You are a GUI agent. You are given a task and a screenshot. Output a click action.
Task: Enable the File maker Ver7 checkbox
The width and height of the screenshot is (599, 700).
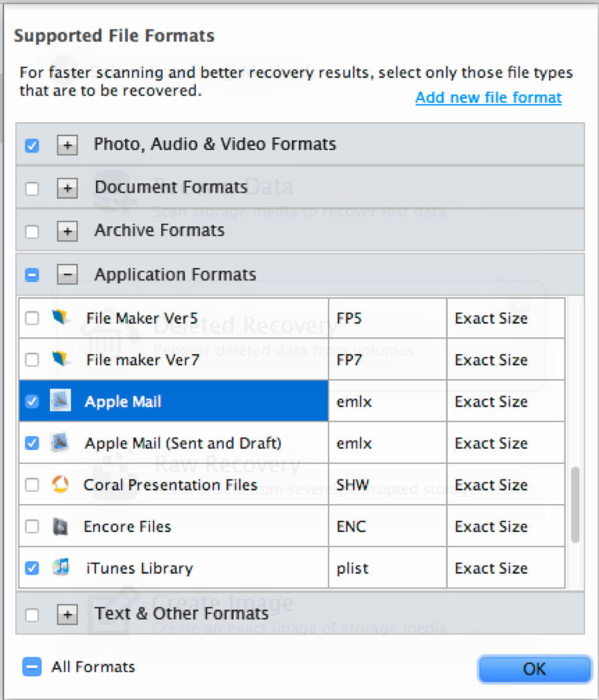32,359
